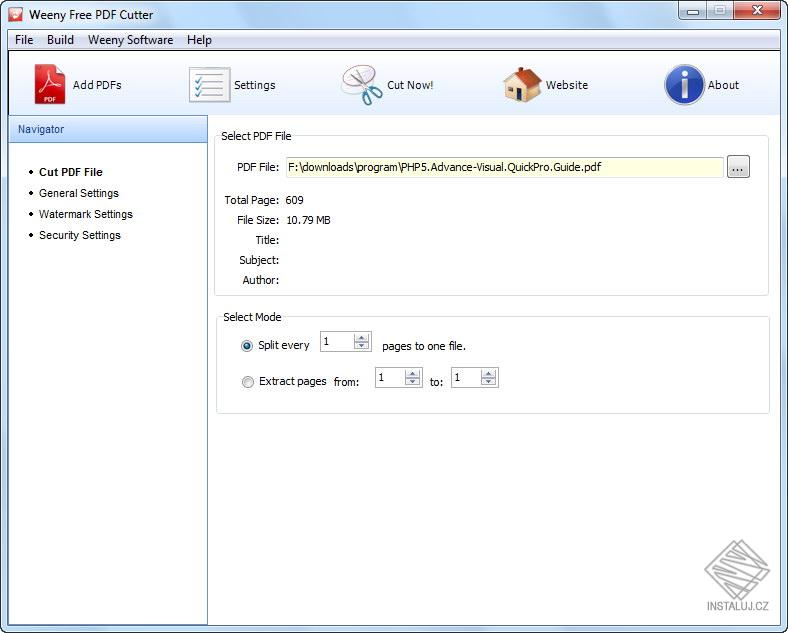Open Settings via the checklist icon
The width and height of the screenshot is (788, 633).
point(210,85)
